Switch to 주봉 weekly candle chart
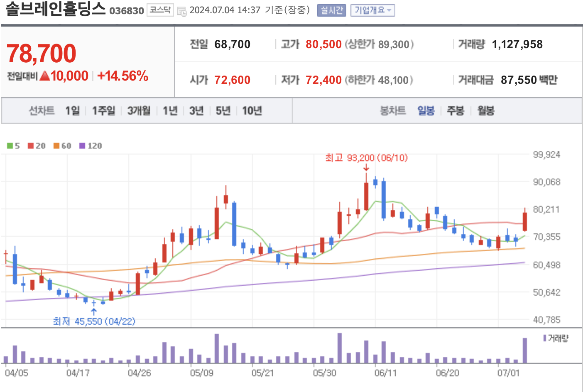 coord(456,111)
